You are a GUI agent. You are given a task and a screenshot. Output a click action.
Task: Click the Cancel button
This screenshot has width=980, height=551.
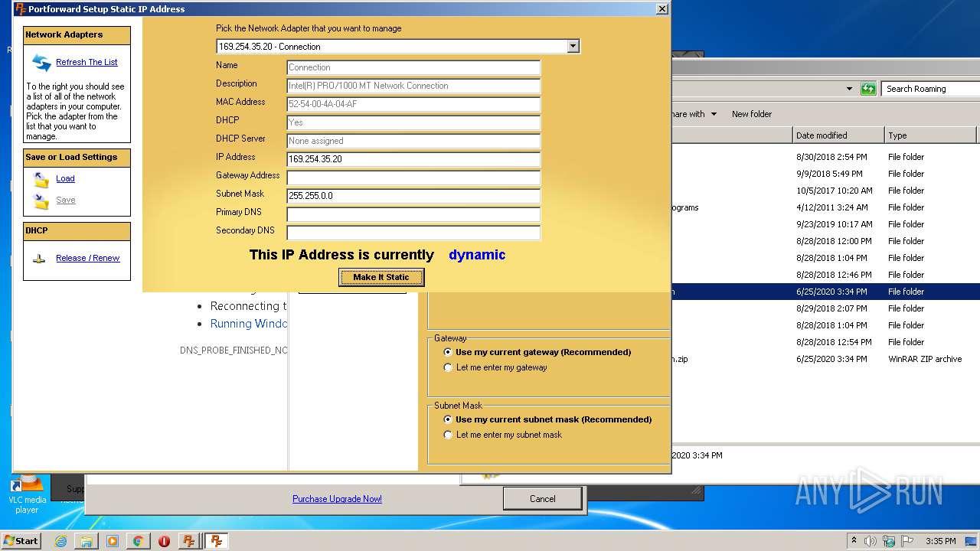(542, 499)
